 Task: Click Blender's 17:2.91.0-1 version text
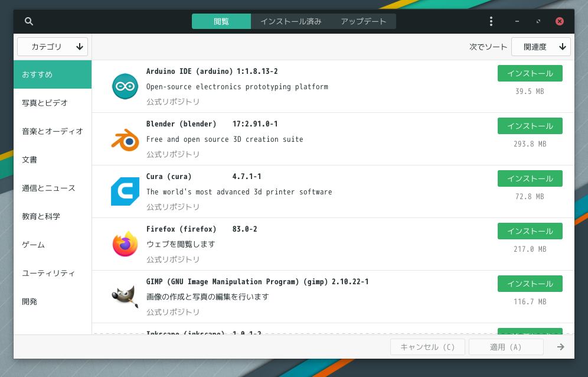pyautogui.click(x=255, y=124)
